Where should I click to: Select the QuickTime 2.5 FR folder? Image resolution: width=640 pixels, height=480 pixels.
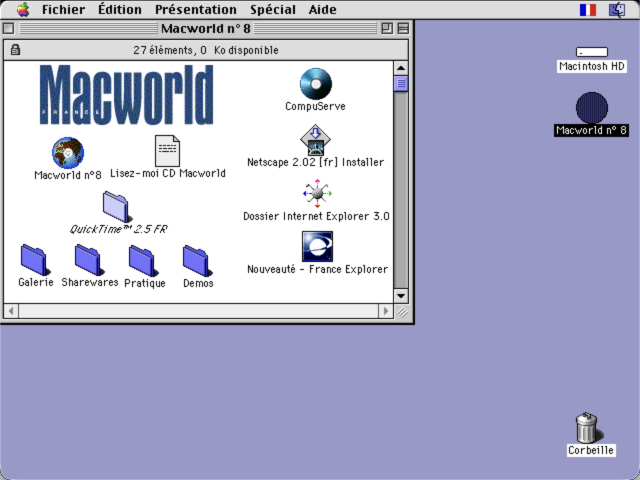(x=116, y=207)
